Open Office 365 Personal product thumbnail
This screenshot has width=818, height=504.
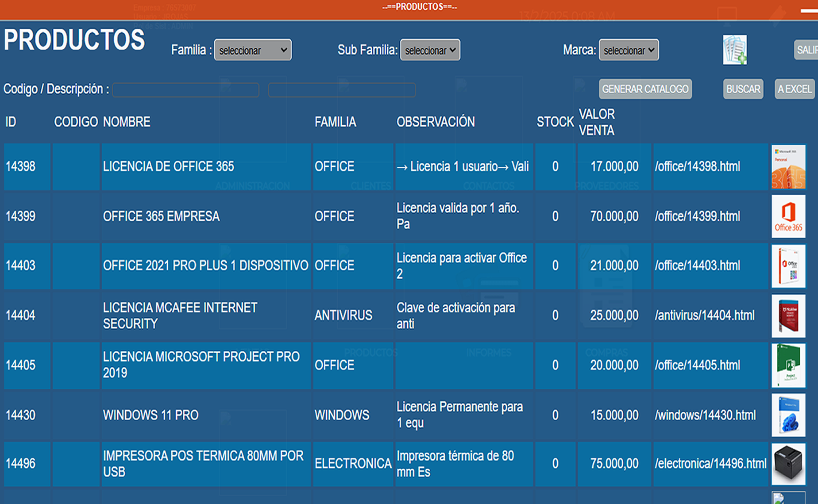(x=788, y=167)
